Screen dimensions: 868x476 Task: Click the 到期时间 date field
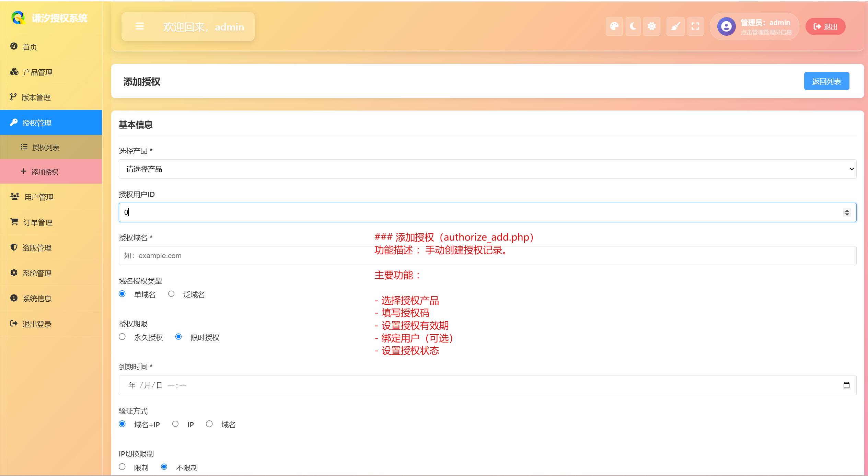(487, 385)
